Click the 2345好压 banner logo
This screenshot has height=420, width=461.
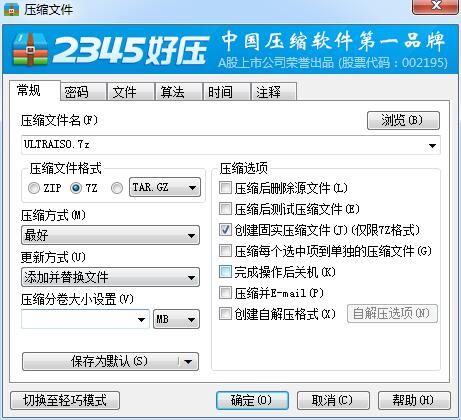(x=110, y=50)
